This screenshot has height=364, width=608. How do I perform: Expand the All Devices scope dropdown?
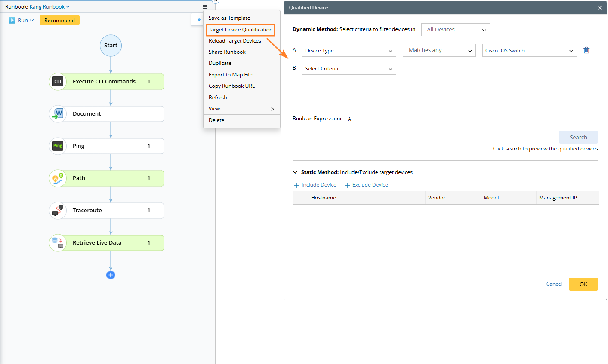coord(455,30)
